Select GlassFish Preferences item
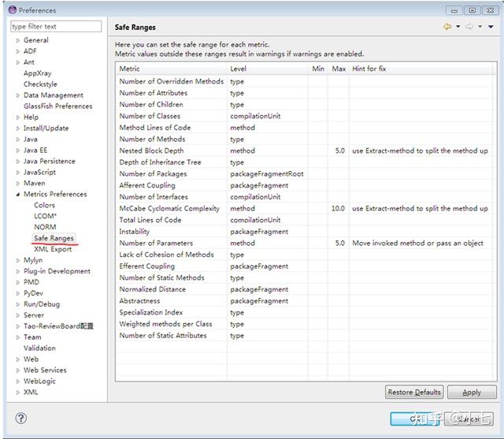504x439 pixels. 57,106
